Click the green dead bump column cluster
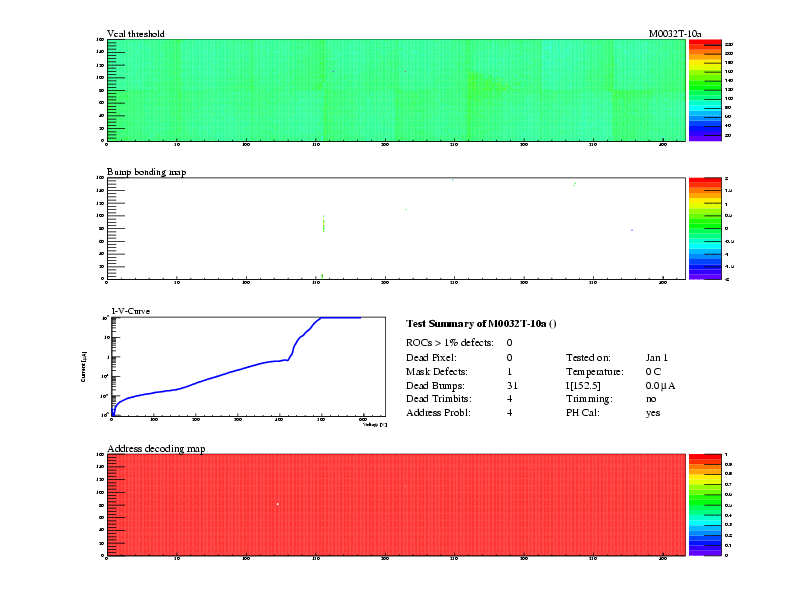Image resolution: width=792 pixels, height=612 pixels. [x=323, y=225]
